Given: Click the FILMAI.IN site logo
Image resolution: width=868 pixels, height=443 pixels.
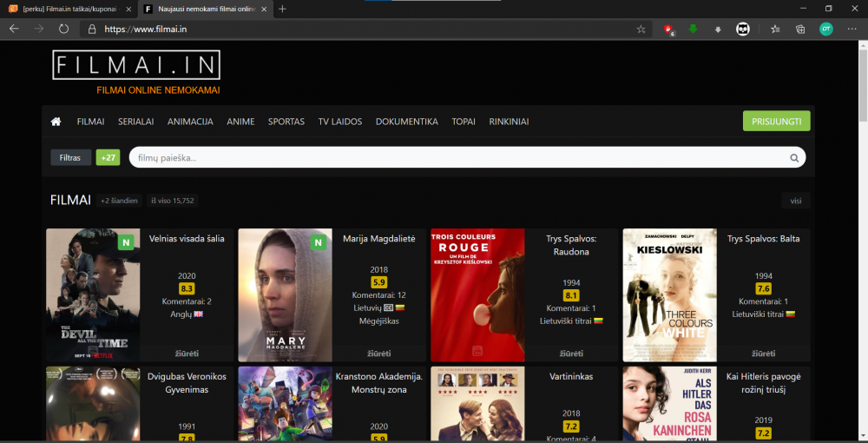Looking at the screenshot, I should (x=136, y=65).
